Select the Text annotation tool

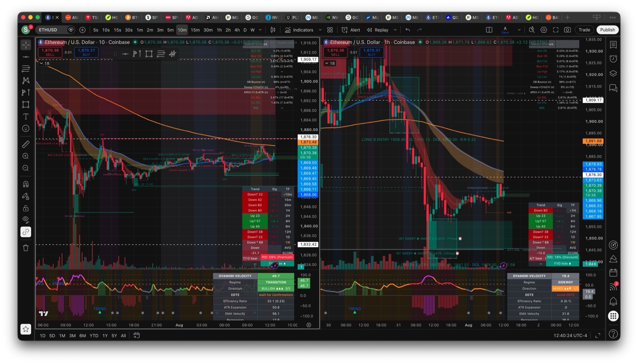[x=26, y=117]
